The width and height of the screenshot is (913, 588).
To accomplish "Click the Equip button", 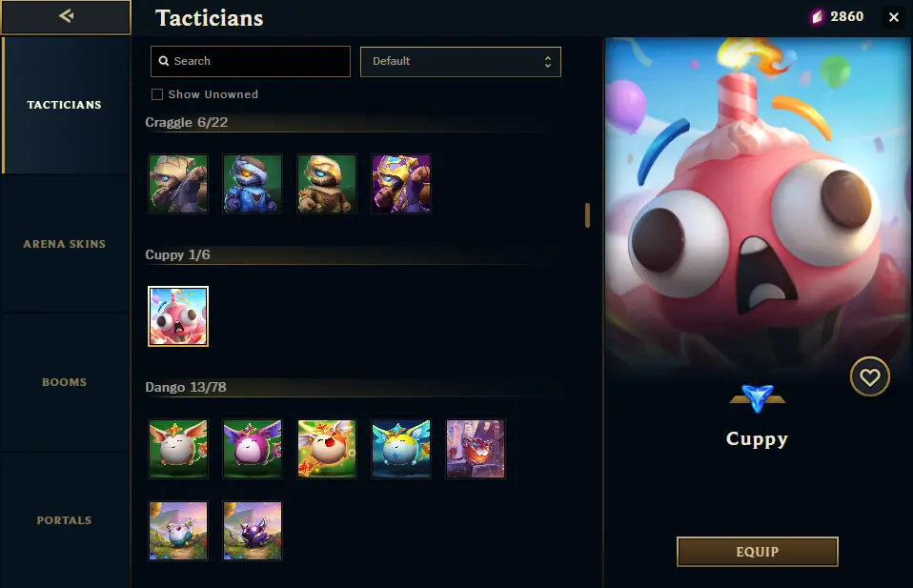I will pos(757,552).
